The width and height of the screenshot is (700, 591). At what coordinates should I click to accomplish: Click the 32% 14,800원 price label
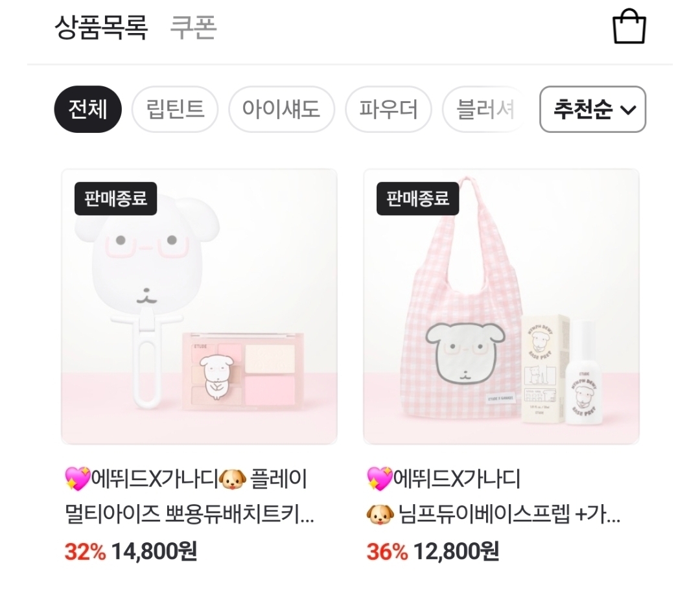[x=131, y=551]
